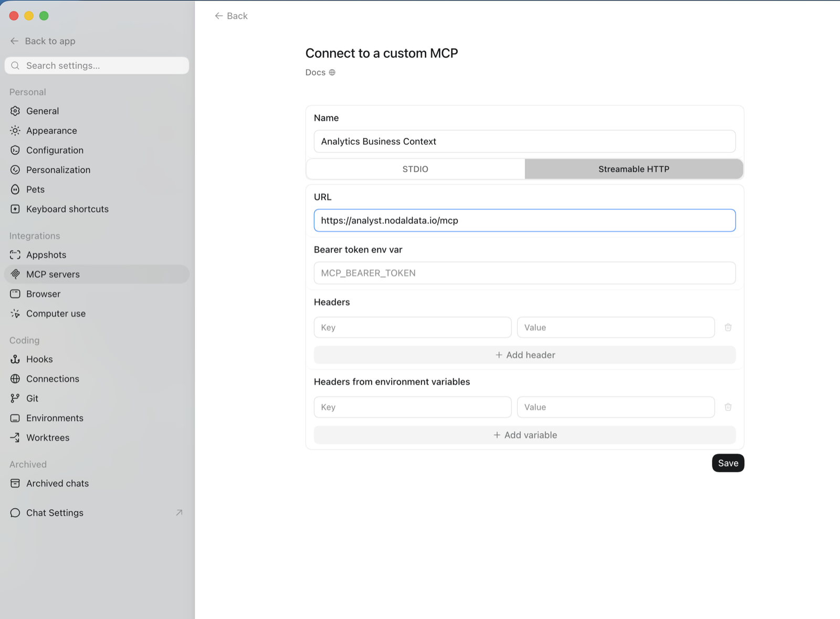
Task: Open the Docs link
Action: 320,72
